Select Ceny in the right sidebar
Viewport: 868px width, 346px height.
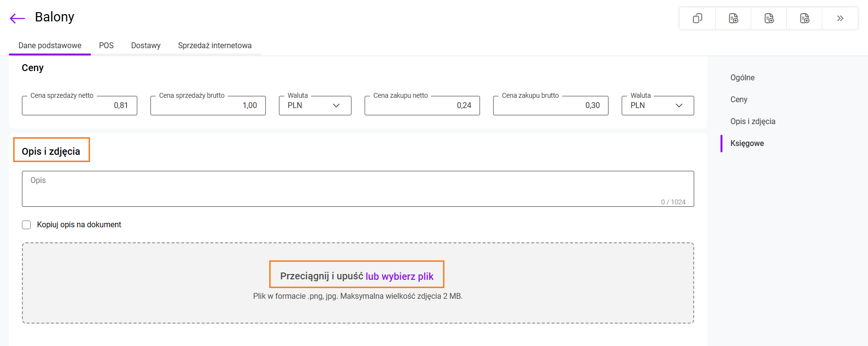pos(739,100)
